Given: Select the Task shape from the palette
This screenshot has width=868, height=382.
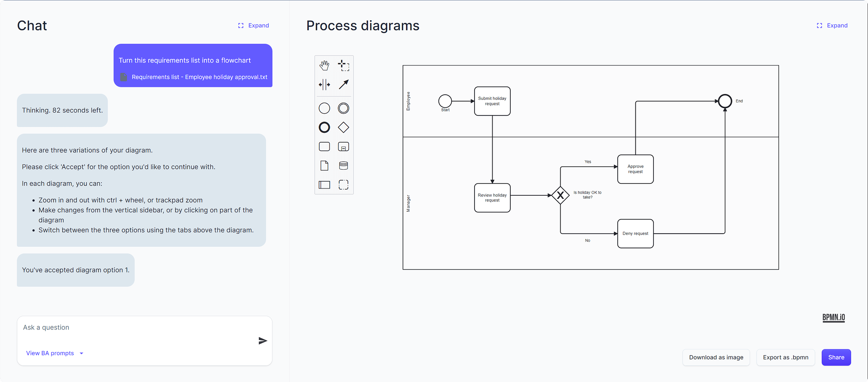Looking at the screenshot, I should (x=324, y=147).
